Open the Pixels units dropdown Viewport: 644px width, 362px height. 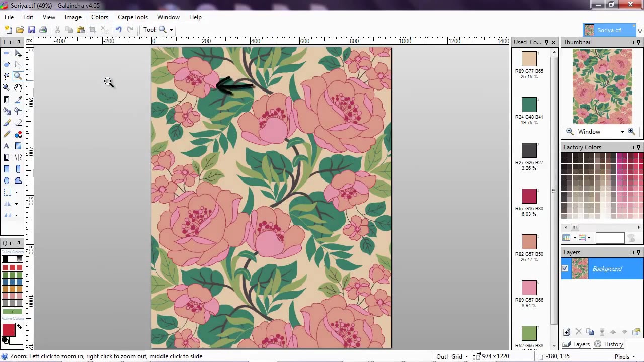(635, 356)
